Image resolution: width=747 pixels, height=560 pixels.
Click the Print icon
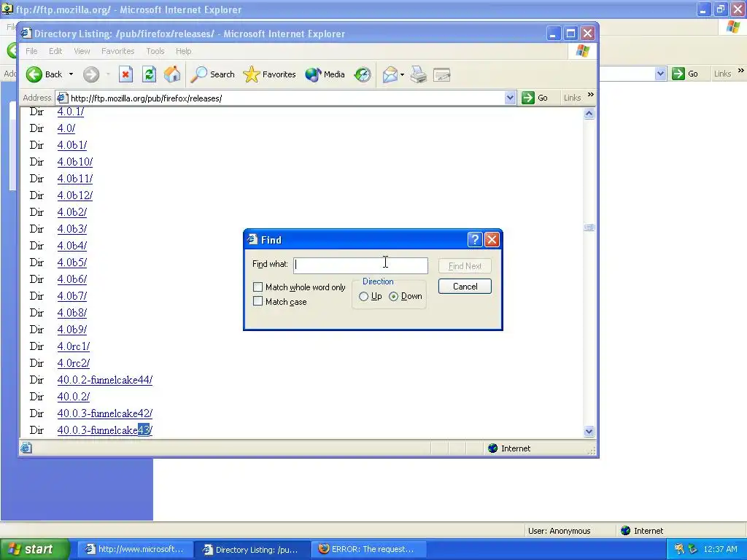pos(419,74)
